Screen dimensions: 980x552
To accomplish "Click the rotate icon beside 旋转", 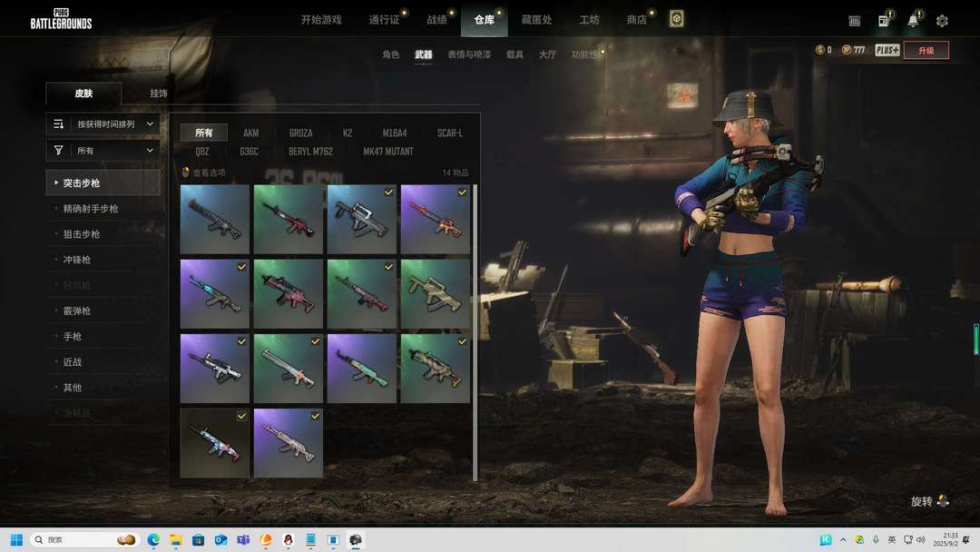I will coord(943,501).
